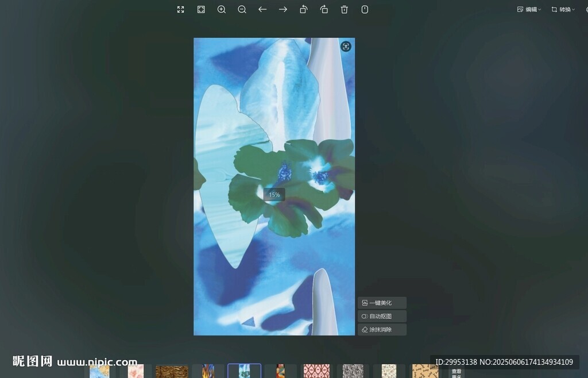Fit image to window
The height and width of the screenshot is (378, 588).
pyautogui.click(x=201, y=9)
